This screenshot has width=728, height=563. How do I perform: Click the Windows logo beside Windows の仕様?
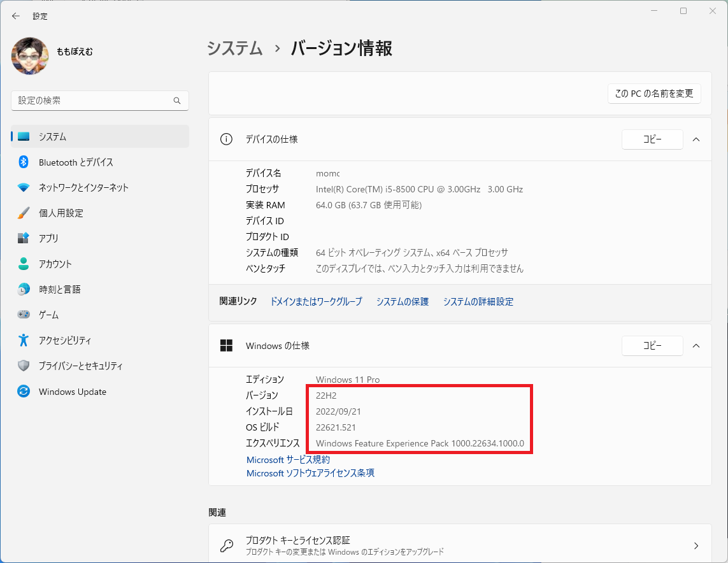tap(226, 345)
